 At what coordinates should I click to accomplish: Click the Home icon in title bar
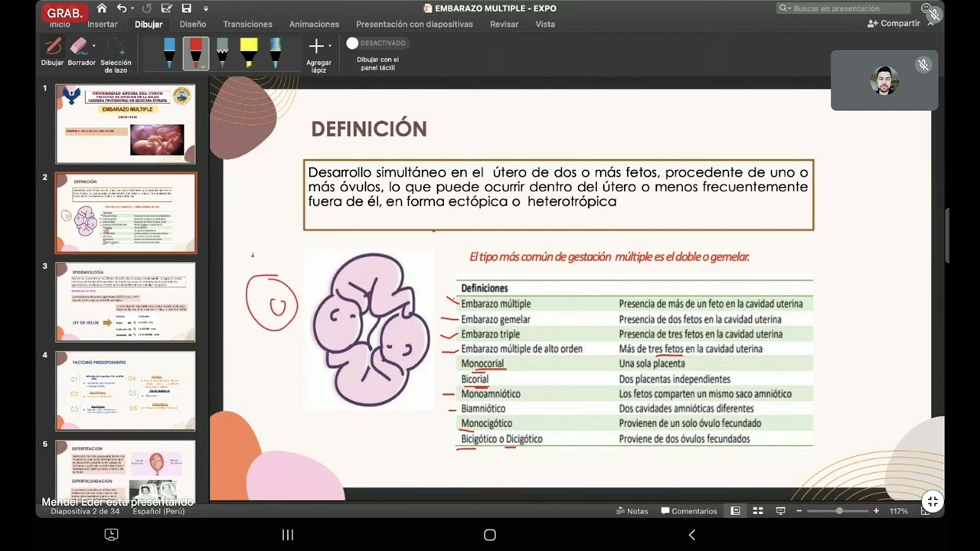[x=102, y=8]
